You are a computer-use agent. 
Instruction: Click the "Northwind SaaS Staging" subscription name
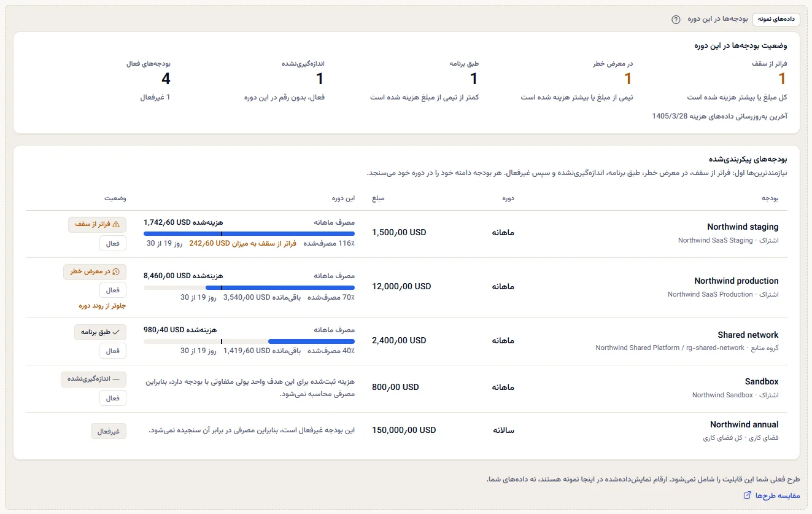click(715, 240)
